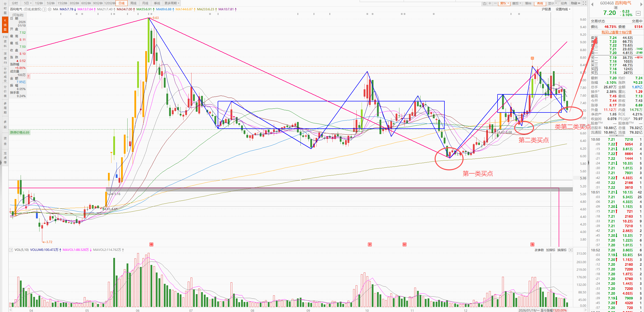Click the minus zoom-out chart icon
Image resolution: width=644 pixels, height=312 pixels.
[x=495, y=3]
